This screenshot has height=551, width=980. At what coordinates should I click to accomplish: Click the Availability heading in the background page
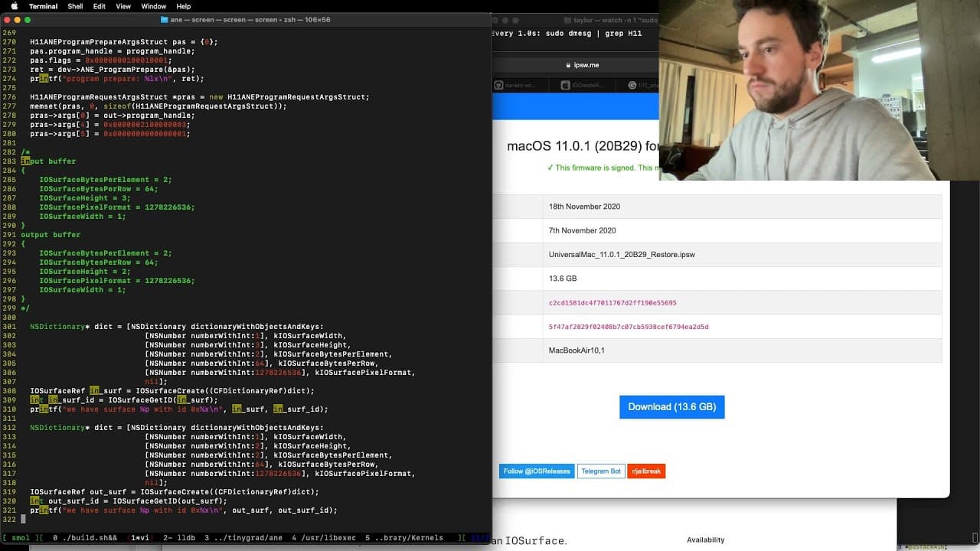[706, 540]
